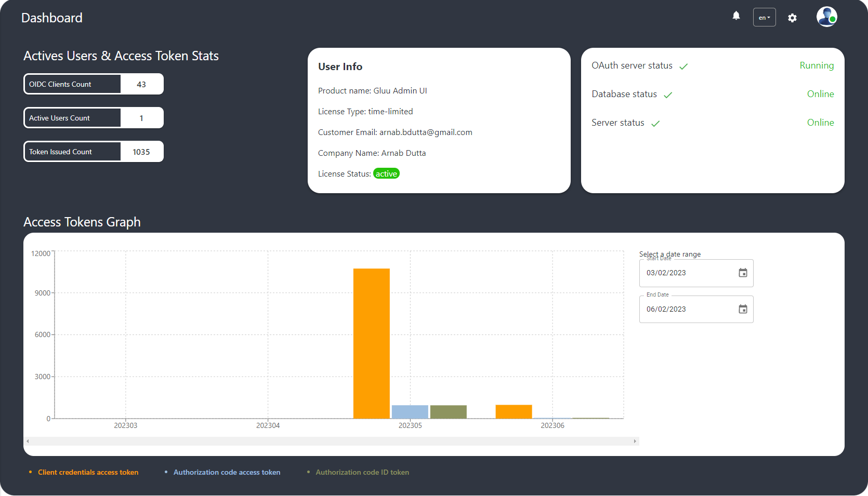The width and height of the screenshot is (868, 496).
Task: Click the End Date field 06/02/2023
Action: [696, 310]
